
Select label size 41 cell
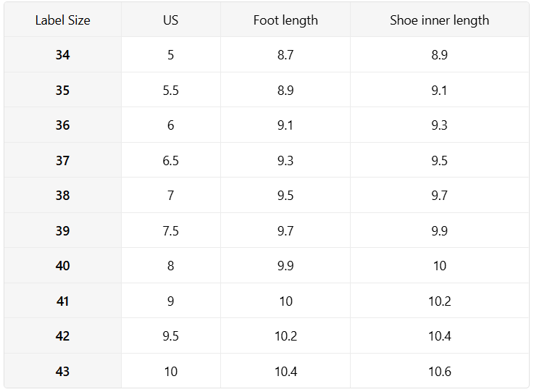point(63,301)
